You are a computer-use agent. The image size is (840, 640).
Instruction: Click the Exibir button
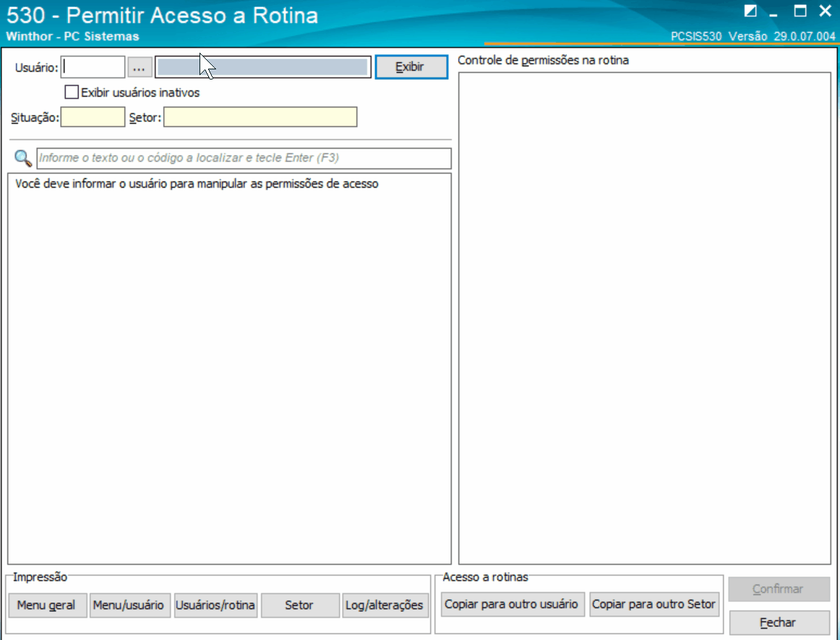coord(411,67)
